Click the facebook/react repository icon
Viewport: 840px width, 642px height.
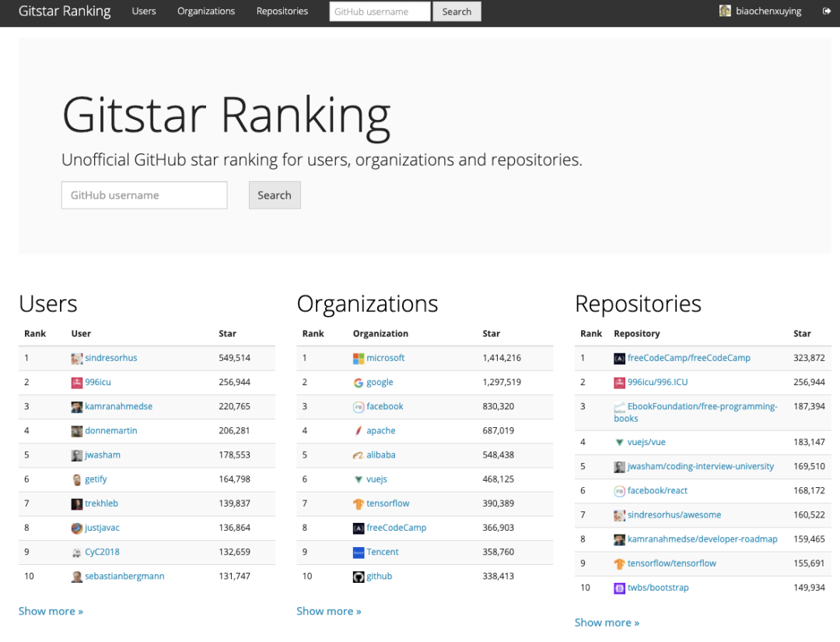(619, 491)
